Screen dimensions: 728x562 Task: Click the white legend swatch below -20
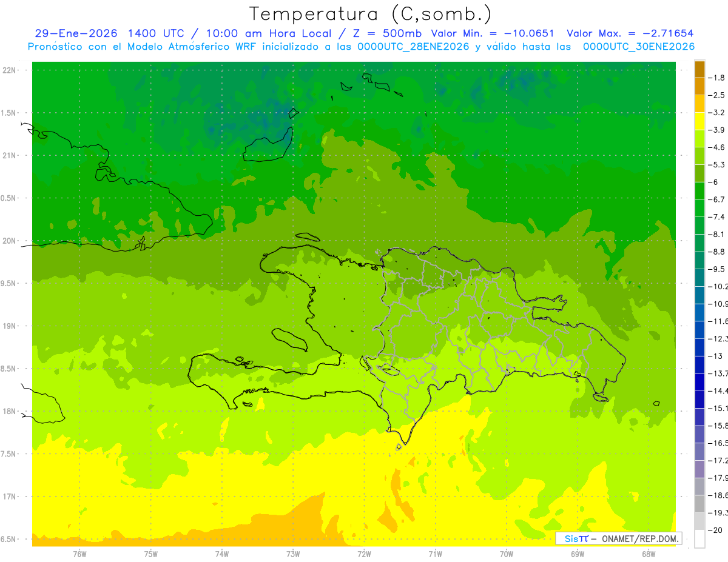[x=699, y=539]
